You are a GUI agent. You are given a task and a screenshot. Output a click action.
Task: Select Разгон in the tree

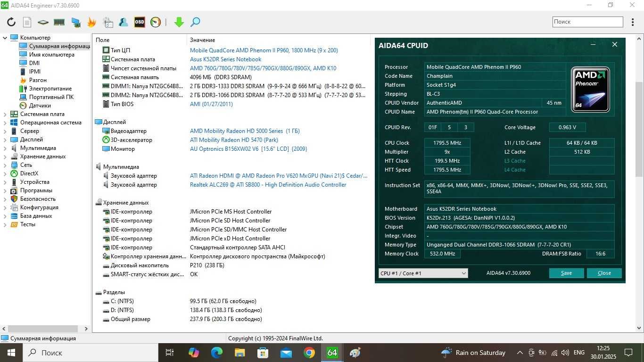pos(38,80)
